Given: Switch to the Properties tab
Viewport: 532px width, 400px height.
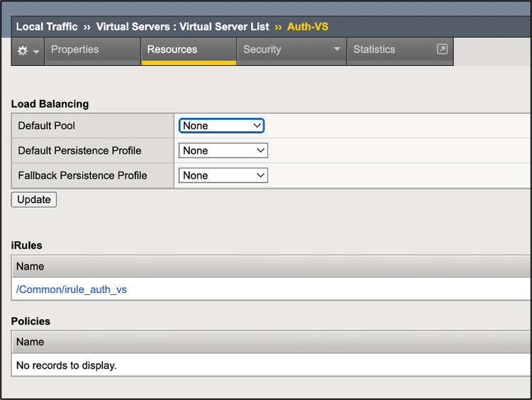Looking at the screenshot, I should (74, 50).
